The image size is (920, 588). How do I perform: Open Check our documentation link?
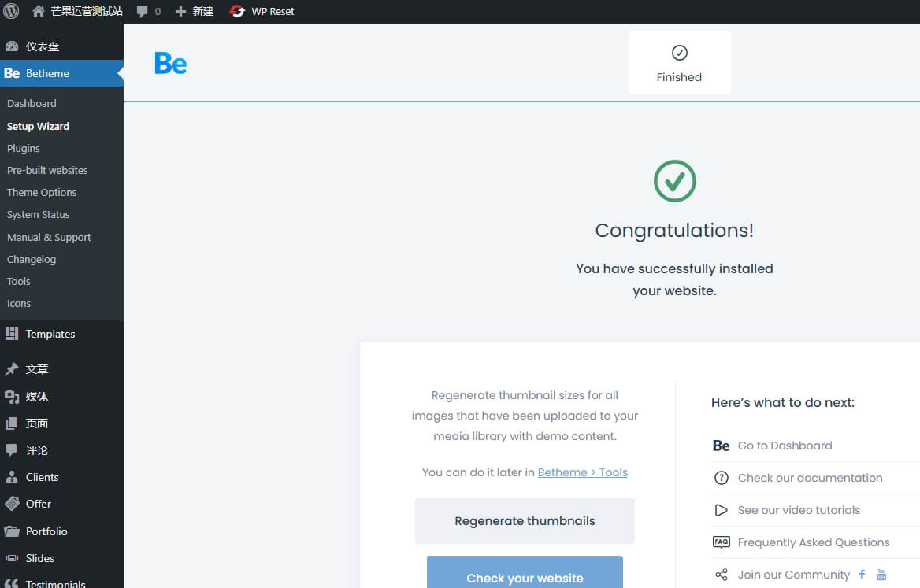[811, 478]
